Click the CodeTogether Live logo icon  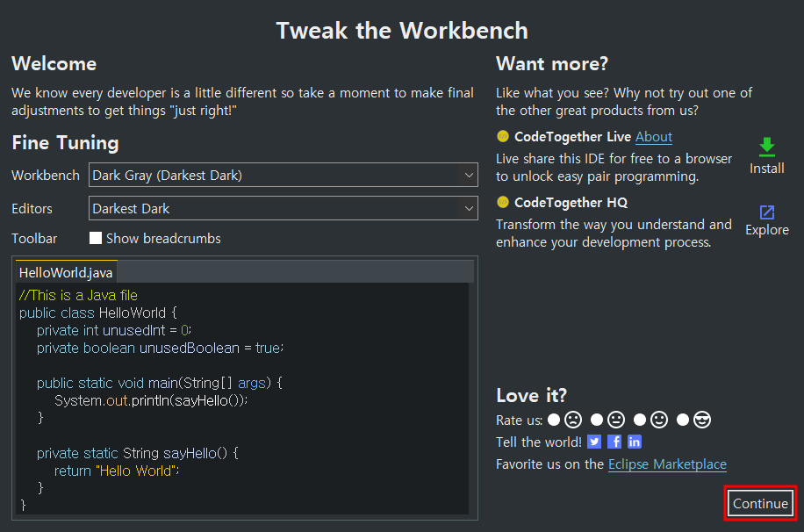click(x=502, y=136)
